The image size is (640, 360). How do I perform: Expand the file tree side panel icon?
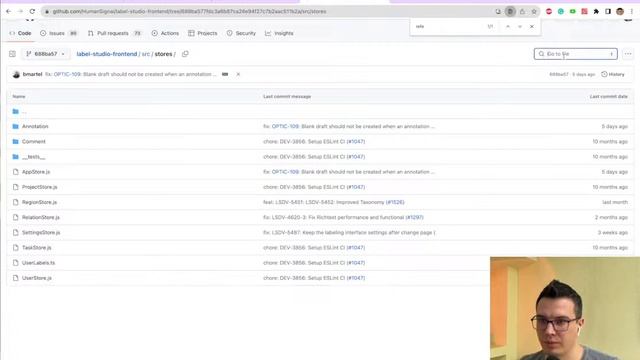click(12, 54)
